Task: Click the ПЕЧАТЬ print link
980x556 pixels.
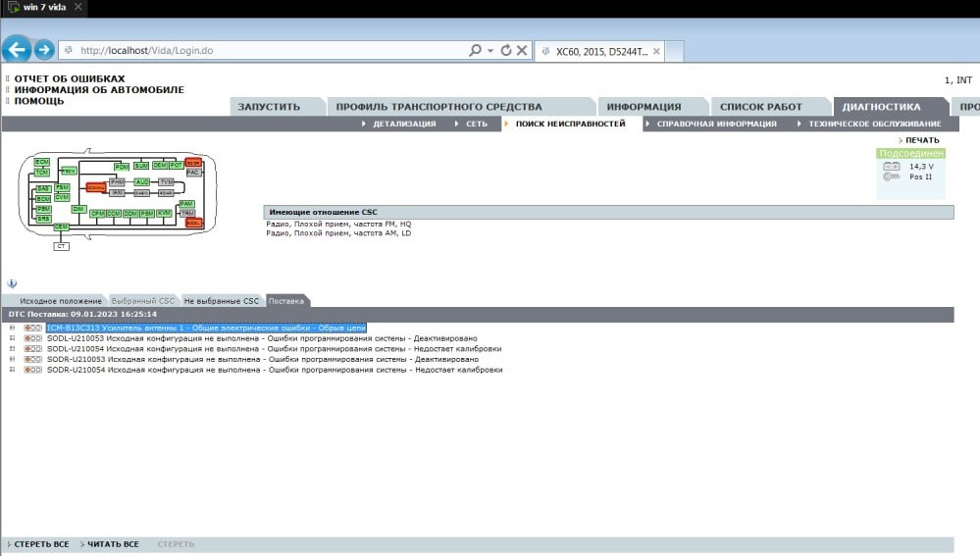Action: 921,140
